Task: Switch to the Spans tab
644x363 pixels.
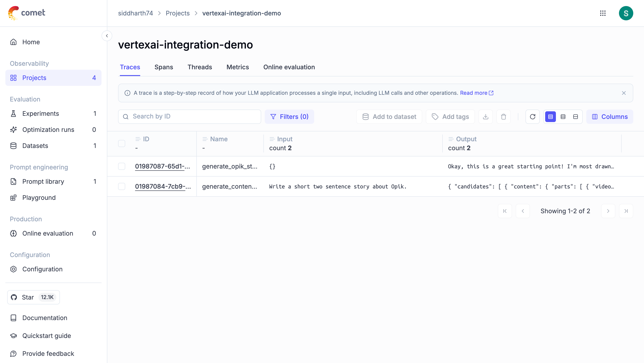Action: pos(163,67)
